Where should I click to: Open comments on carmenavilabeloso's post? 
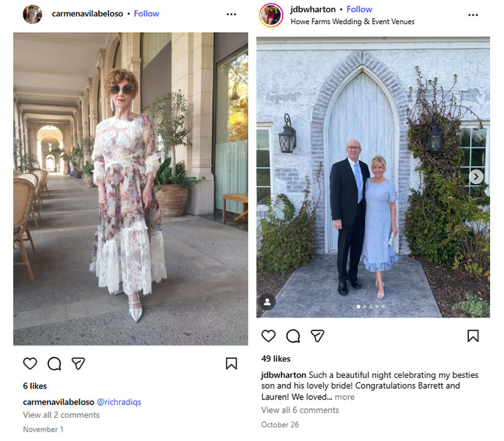point(54,364)
